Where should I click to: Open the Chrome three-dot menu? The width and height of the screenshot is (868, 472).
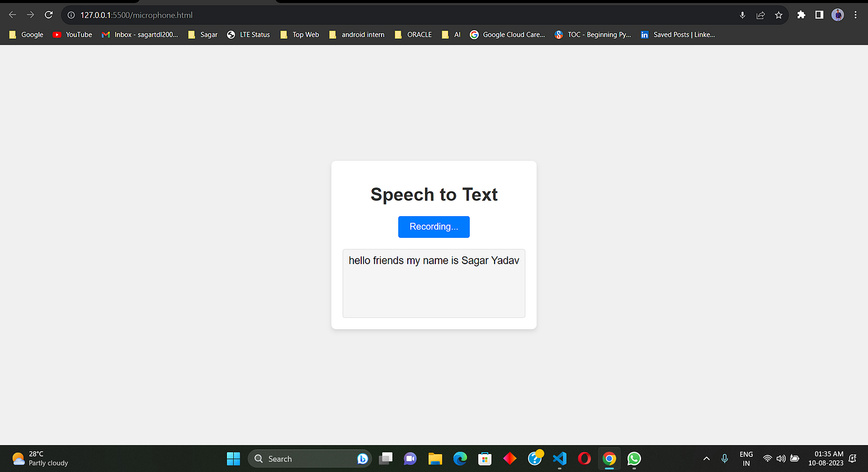coord(855,14)
